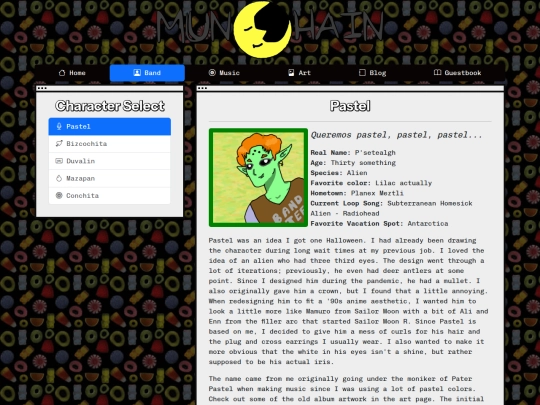The width and height of the screenshot is (540, 405).
Task: Click the three dots atop the Pastel profile window
Action: (202, 88)
